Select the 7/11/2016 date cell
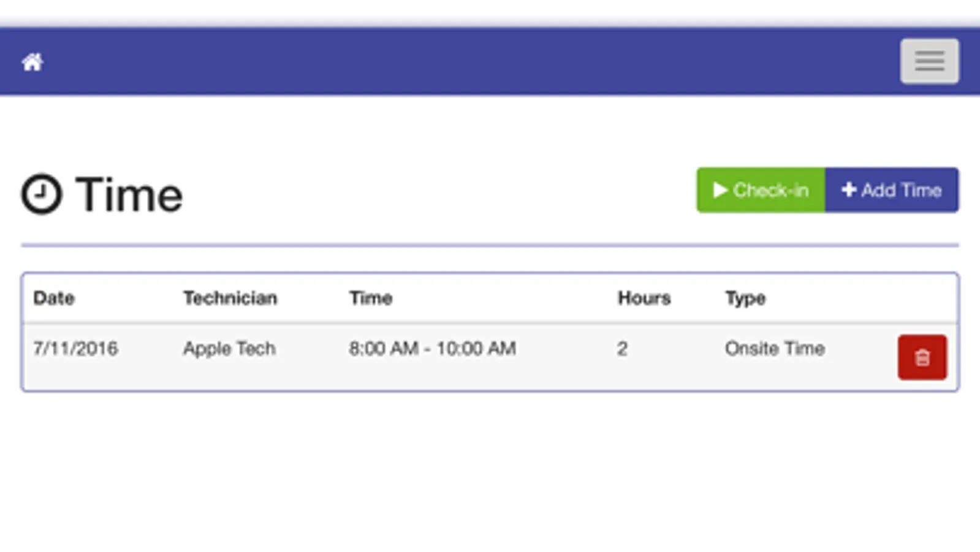 tap(75, 348)
